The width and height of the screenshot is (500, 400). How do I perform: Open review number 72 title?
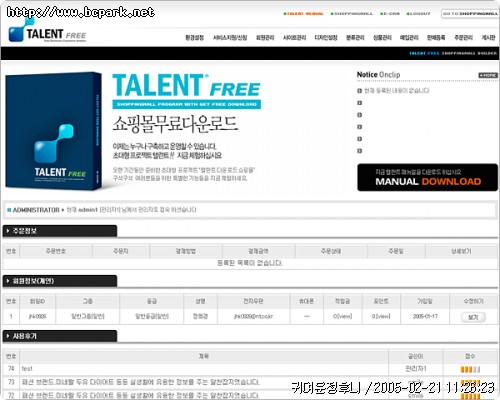tap(140, 395)
